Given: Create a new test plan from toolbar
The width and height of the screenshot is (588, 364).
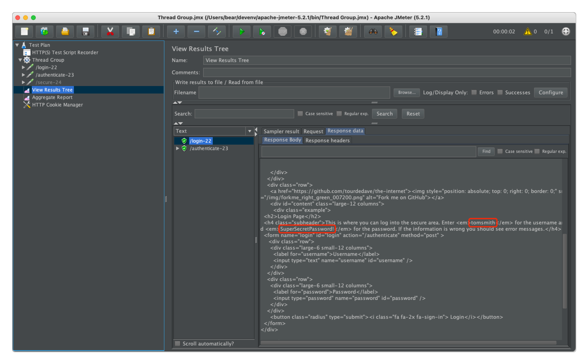Looking at the screenshot, I should tap(24, 31).
